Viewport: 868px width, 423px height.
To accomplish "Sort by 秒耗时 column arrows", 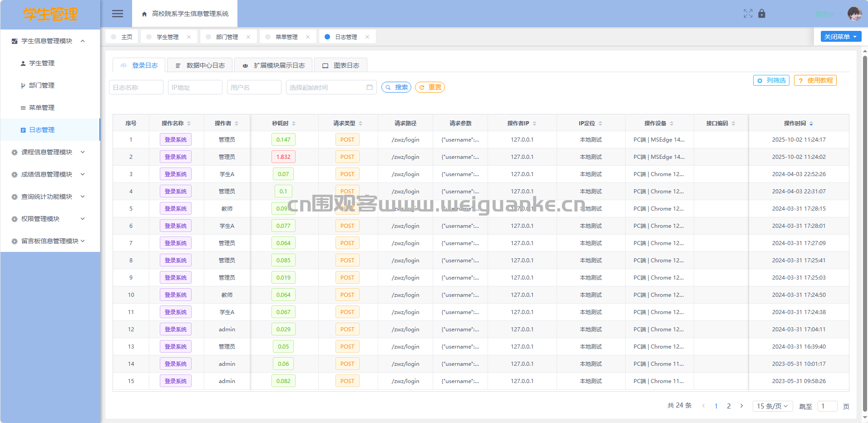I will [294, 123].
